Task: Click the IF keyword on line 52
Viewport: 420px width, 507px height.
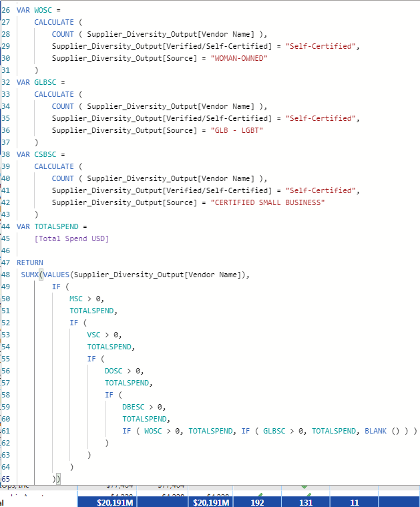Action: pos(73,323)
